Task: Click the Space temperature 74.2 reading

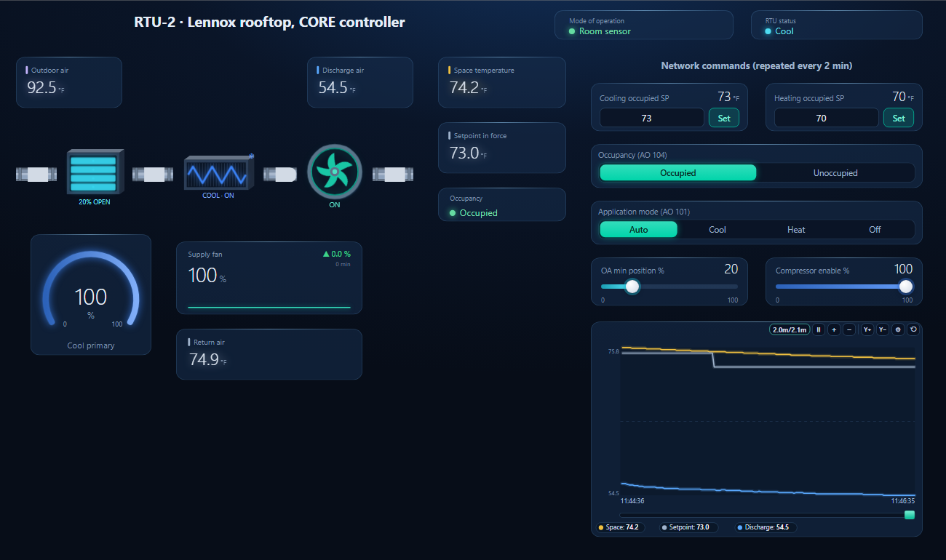Action: point(502,82)
